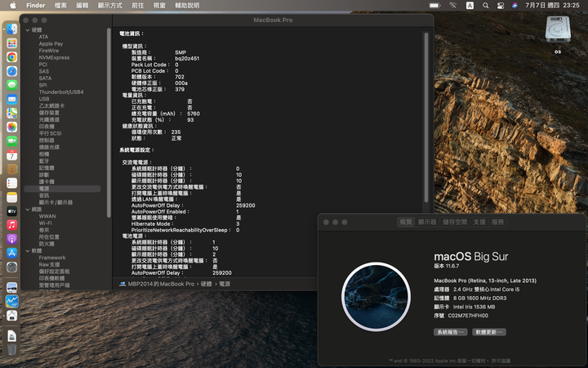The height and width of the screenshot is (368, 588).
Task: Open Control Center in menu bar
Action: click(501, 5)
